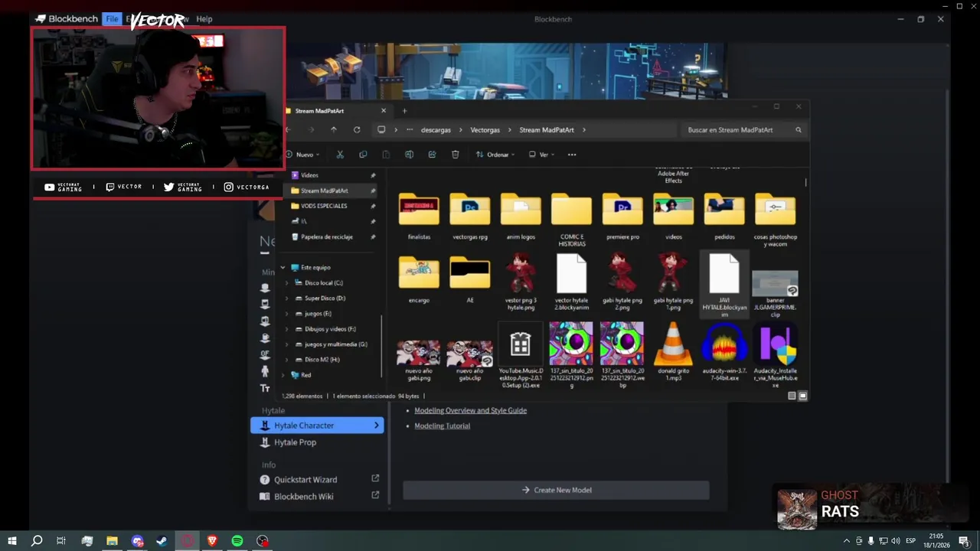Open the donald grito 1.mp3 VLC file
980x551 pixels.
point(673,351)
